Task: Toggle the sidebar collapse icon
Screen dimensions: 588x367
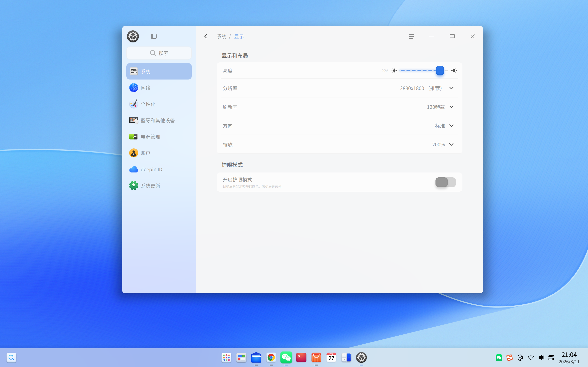Action: pyautogui.click(x=154, y=36)
